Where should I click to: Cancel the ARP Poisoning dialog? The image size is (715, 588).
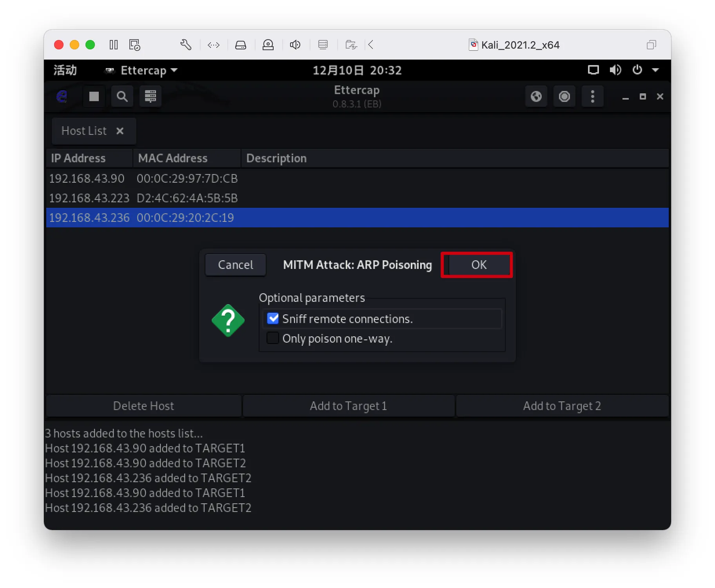point(236,265)
